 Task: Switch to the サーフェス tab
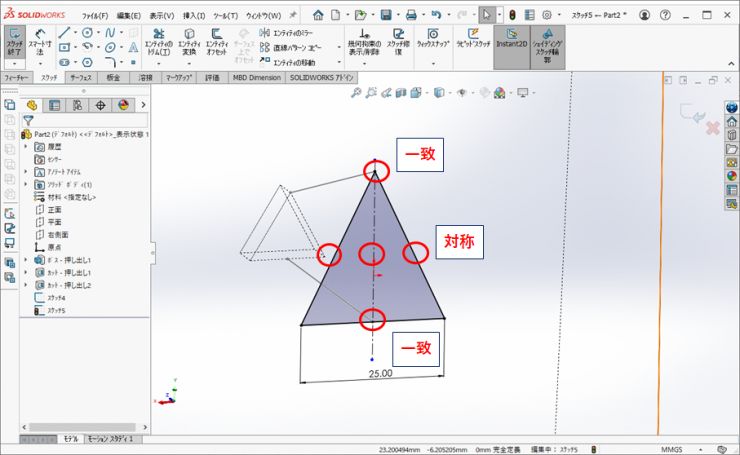click(81, 77)
